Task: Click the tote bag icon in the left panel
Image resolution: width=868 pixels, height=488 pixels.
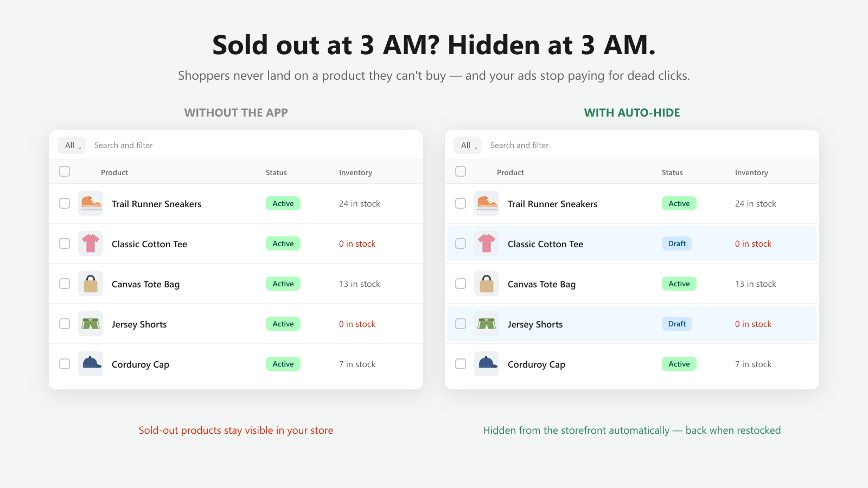Action: pos(91,284)
